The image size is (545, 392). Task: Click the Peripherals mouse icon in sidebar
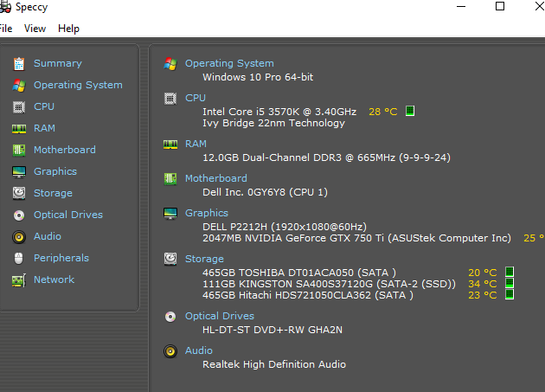coord(19,259)
